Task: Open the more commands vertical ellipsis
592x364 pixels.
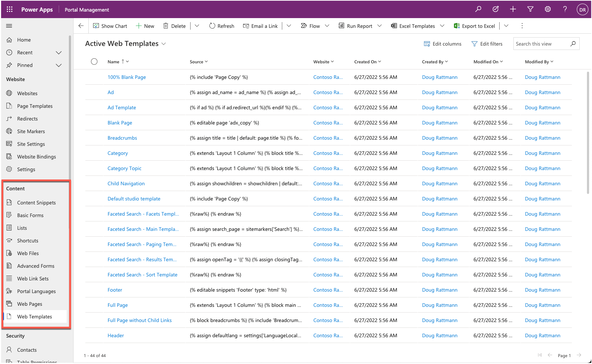Action: (x=522, y=26)
